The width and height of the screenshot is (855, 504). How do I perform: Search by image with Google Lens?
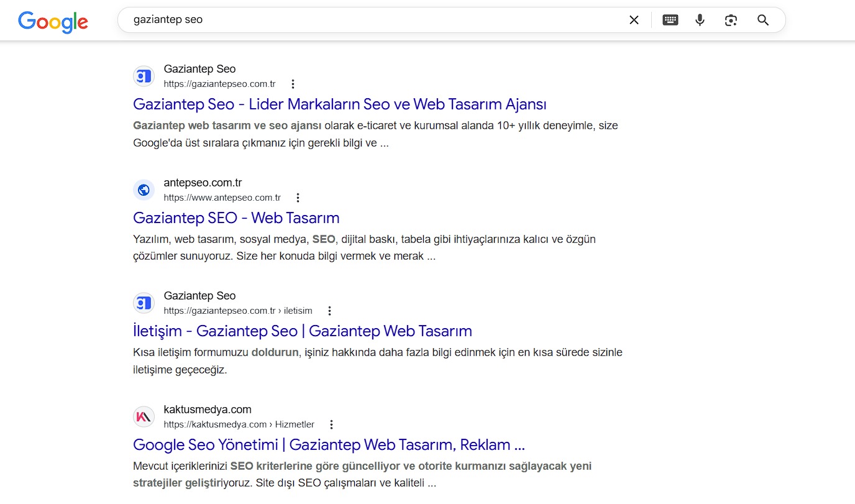point(731,20)
